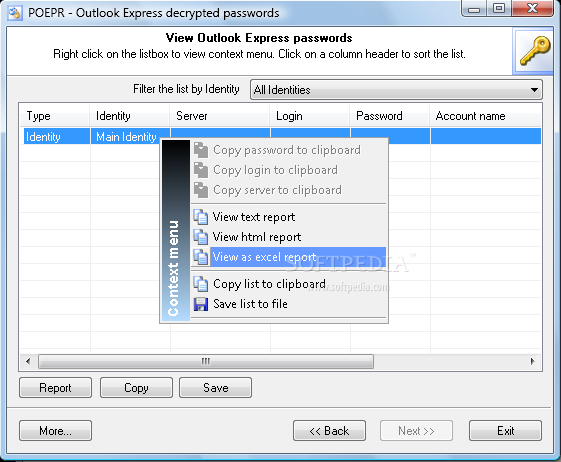The width and height of the screenshot is (561, 462).
Task: Click the Copy list to clipboard icon
Action: coord(201,284)
